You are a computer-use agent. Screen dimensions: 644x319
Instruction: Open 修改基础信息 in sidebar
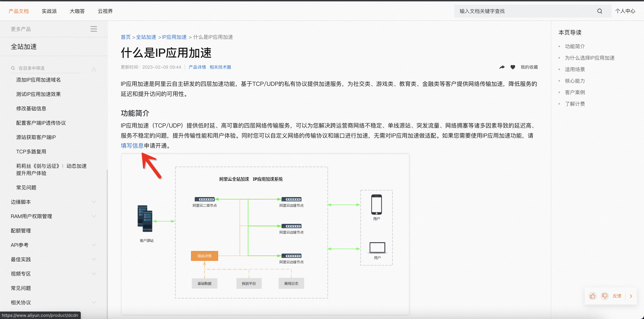click(x=31, y=109)
